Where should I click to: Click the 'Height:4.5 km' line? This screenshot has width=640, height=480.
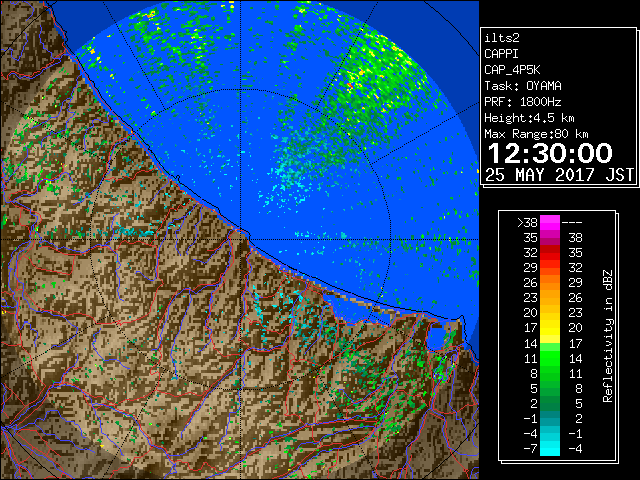[x=529, y=118]
